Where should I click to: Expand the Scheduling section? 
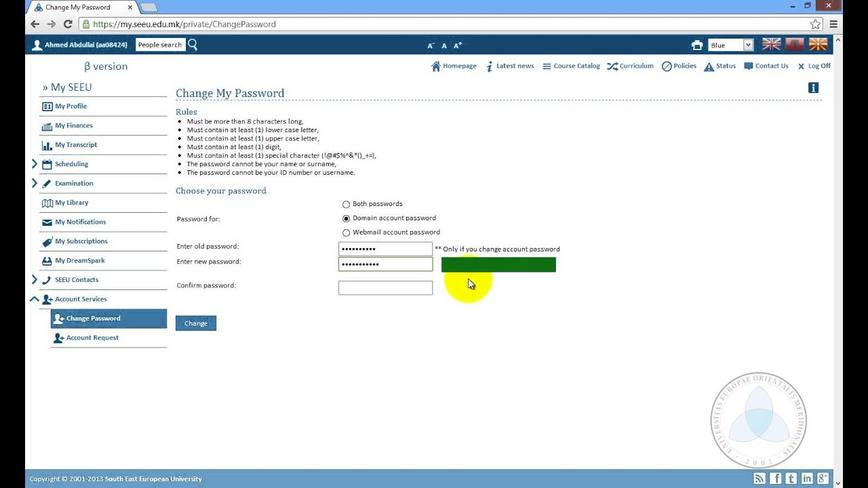[x=35, y=164]
